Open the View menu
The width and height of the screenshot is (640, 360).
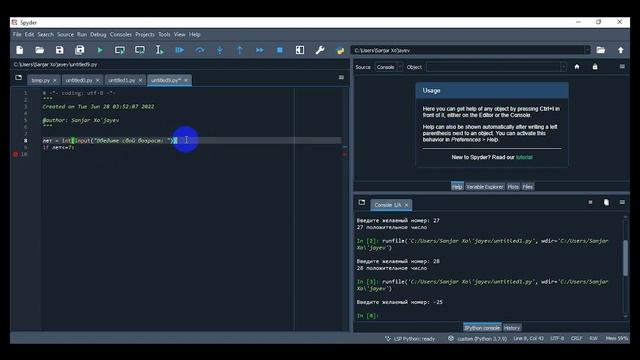[180, 35]
